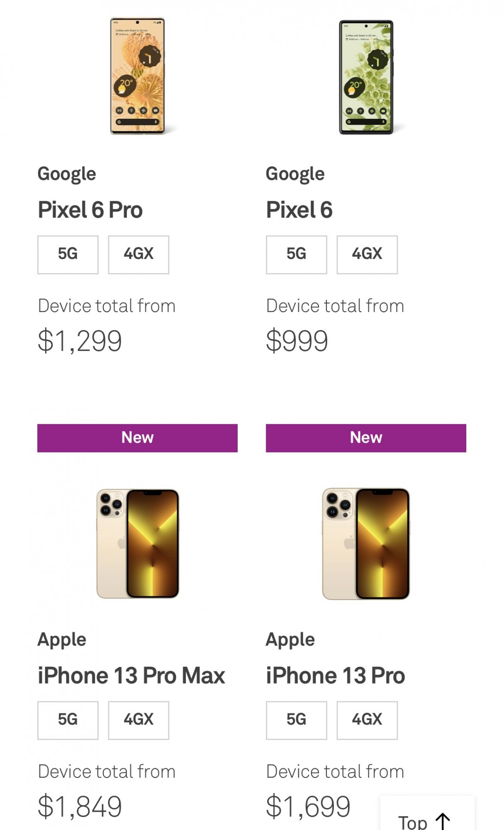Screen dimensions: 504x830
Task: Click the 5G tag under Pixel 6
Action: click(x=296, y=254)
